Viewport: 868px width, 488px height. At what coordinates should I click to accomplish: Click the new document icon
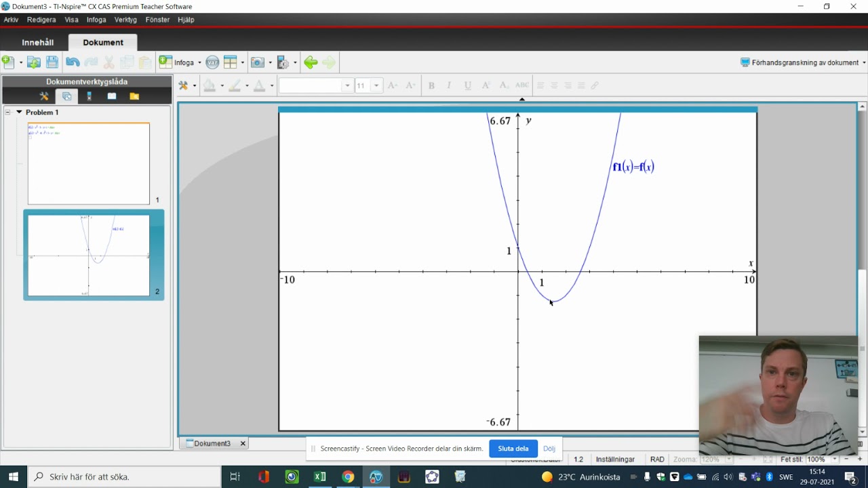click(8, 62)
